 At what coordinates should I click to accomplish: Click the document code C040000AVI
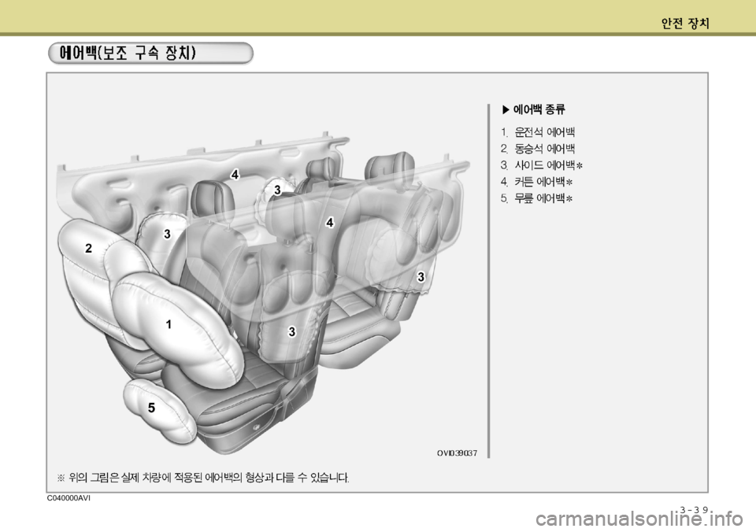[x=69, y=498]
